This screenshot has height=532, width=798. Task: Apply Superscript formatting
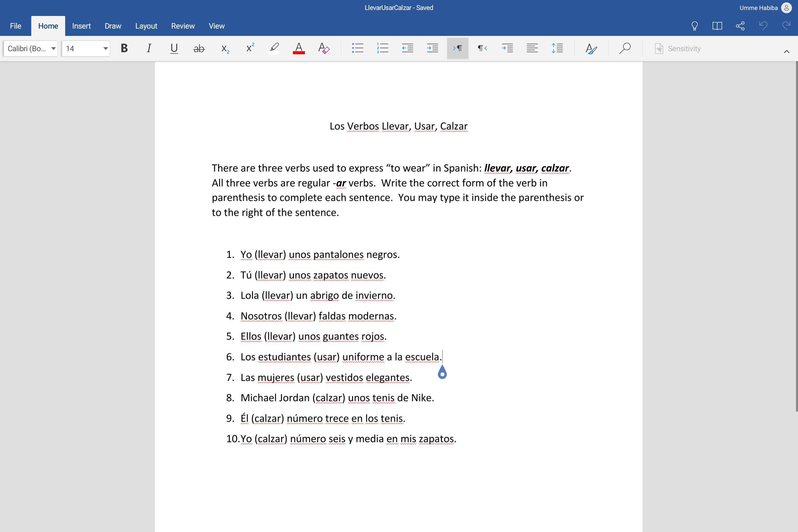click(250, 48)
